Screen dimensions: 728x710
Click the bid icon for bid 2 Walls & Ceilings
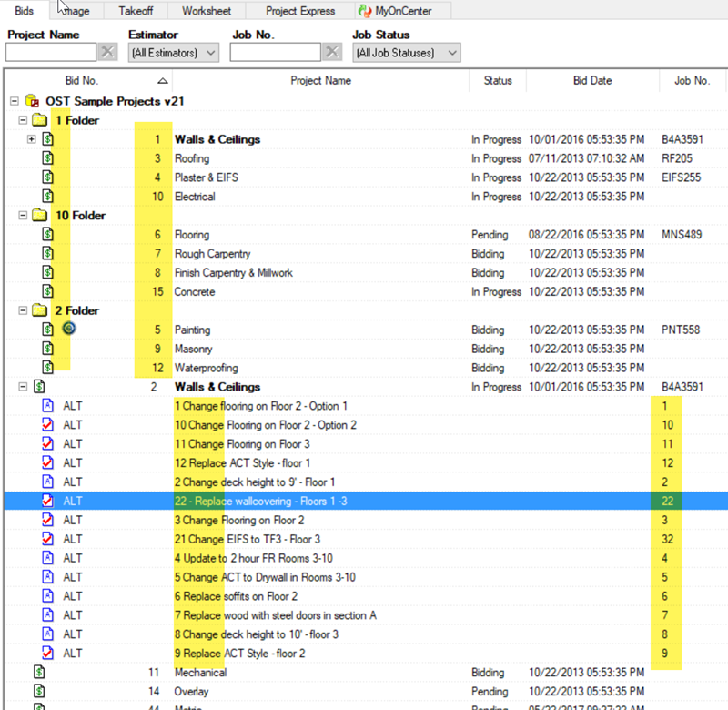tap(39, 386)
